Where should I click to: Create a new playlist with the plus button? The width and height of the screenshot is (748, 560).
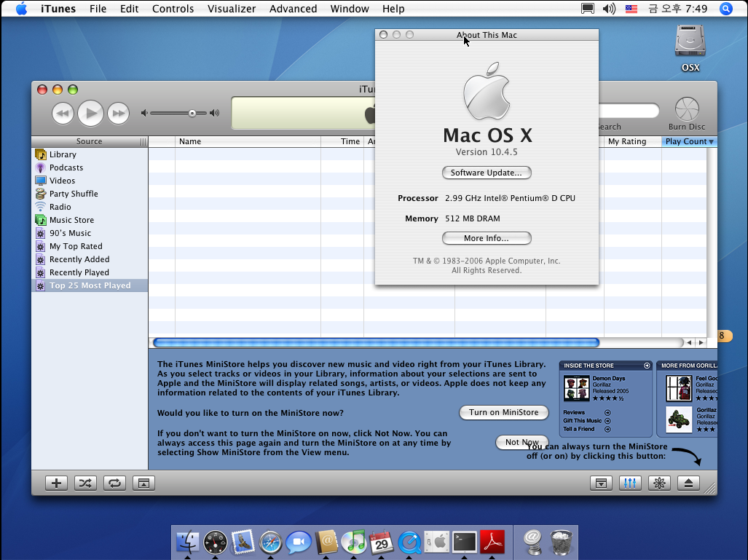click(x=56, y=484)
